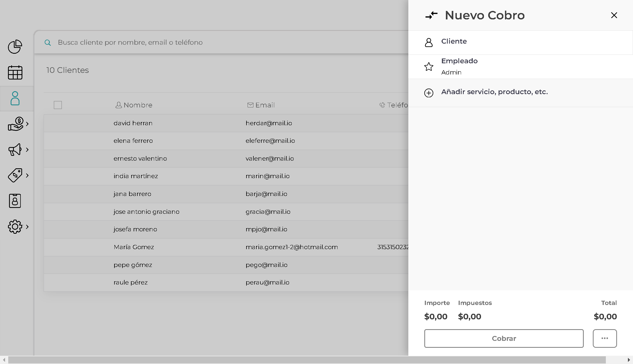Click email eleferre@mail.io
Viewport: 633px width, 364px height.
tap(270, 141)
